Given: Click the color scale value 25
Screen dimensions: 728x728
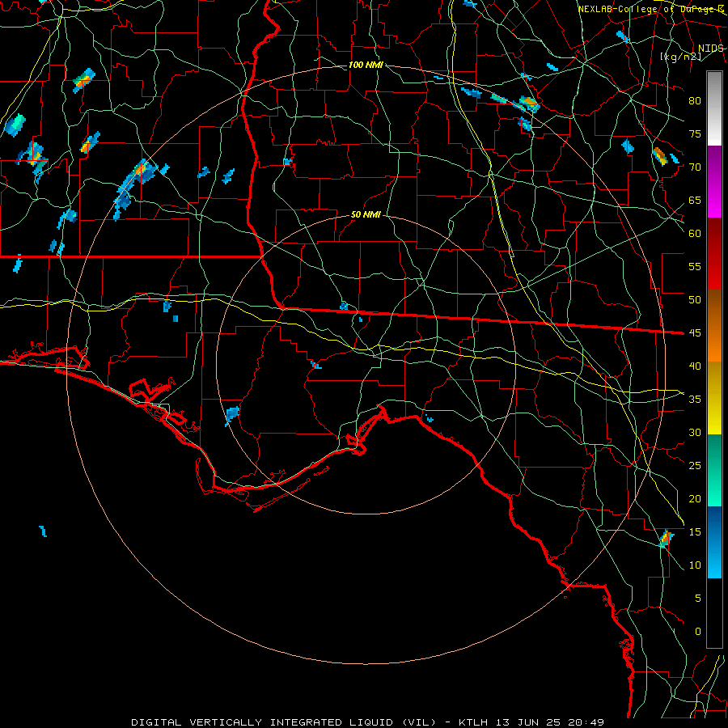Looking at the screenshot, I should (695, 465).
